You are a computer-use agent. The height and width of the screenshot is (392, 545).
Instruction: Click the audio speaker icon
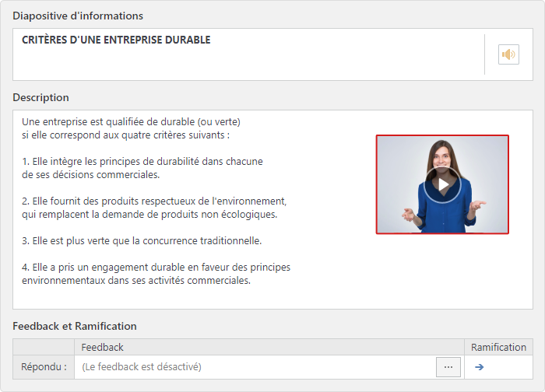[x=508, y=54]
